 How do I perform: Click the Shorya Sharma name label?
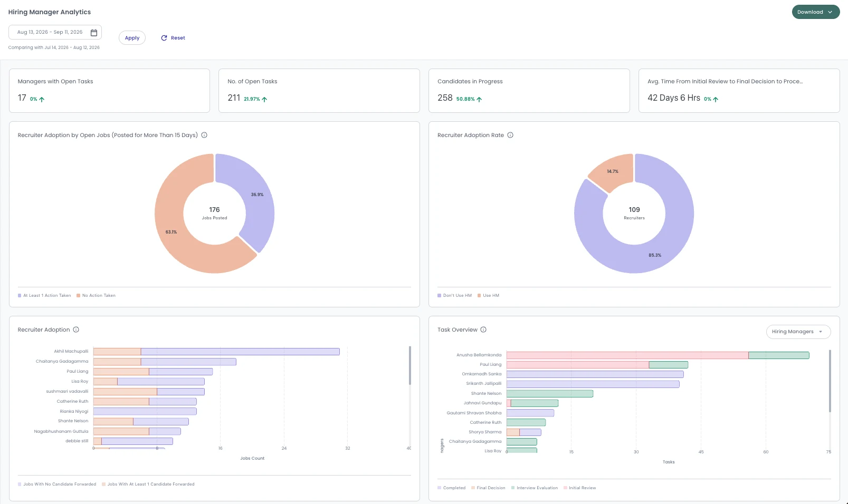[x=485, y=432]
